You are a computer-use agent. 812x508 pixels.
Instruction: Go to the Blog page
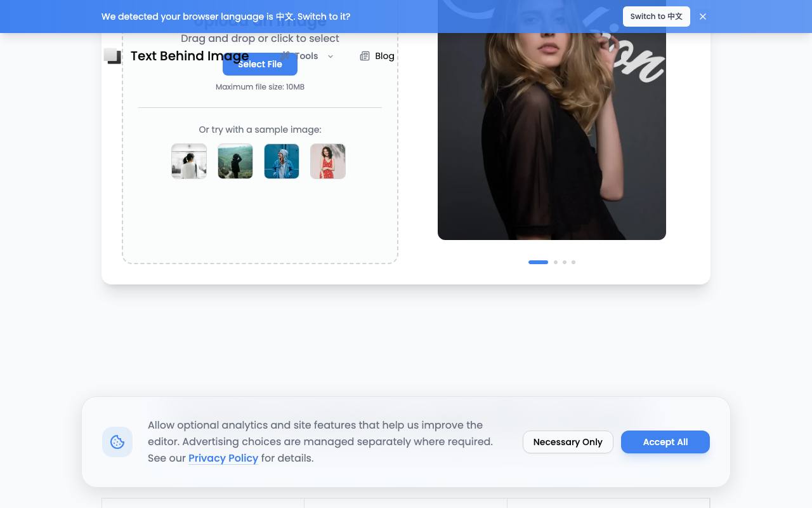point(377,56)
